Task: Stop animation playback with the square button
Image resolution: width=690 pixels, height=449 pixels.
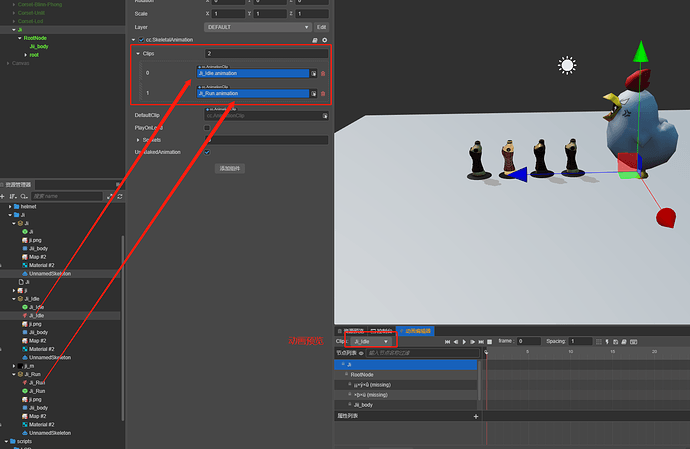Action: [489, 342]
